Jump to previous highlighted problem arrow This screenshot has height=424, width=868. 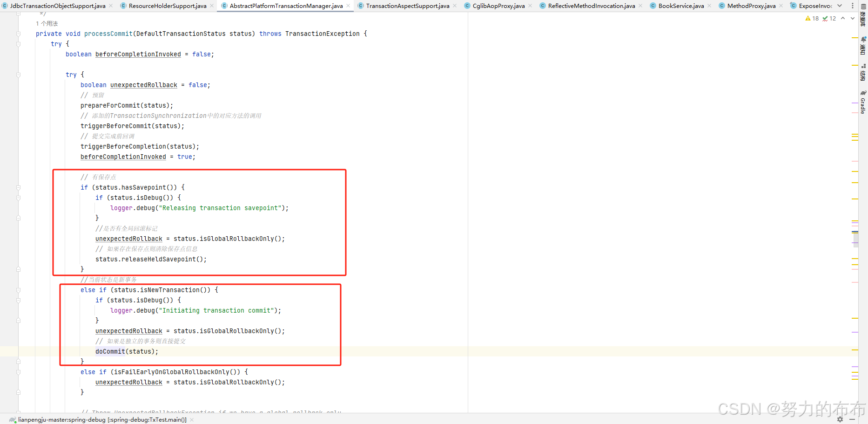[843, 18]
